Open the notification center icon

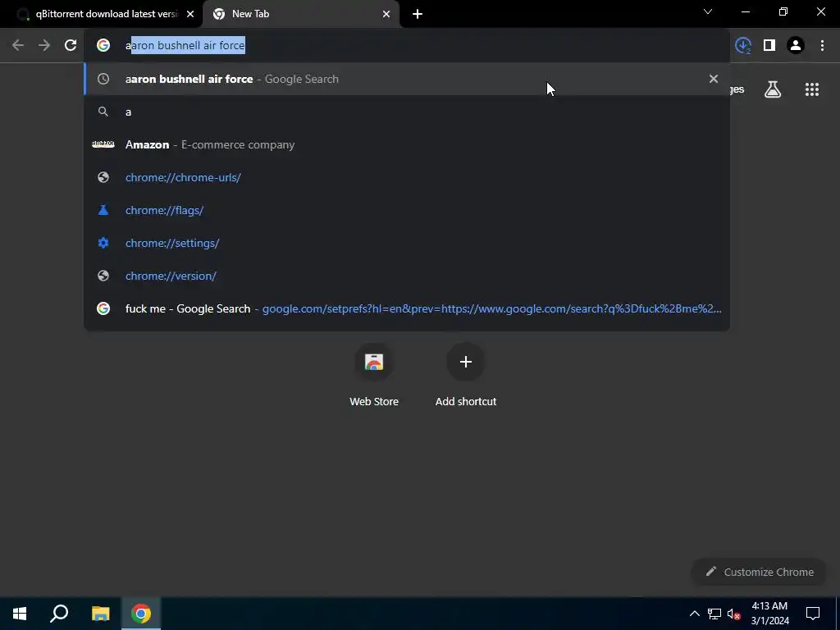tap(813, 614)
